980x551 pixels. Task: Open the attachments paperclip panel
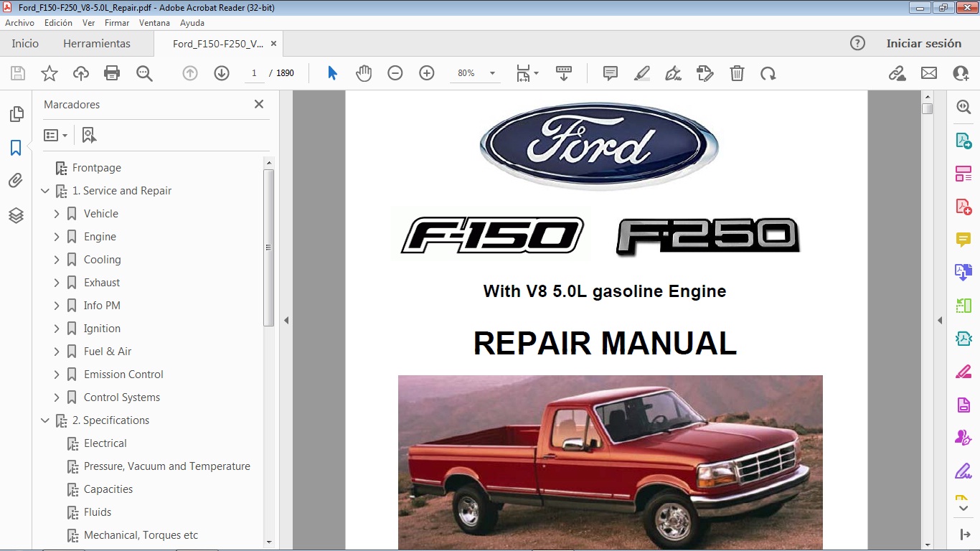coord(16,181)
